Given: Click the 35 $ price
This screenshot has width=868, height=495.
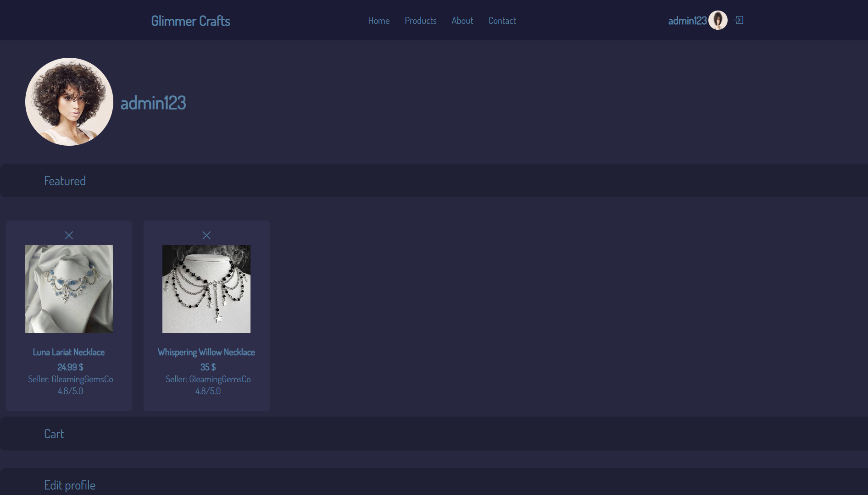Looking at the screenshot, I should (208, 367).
